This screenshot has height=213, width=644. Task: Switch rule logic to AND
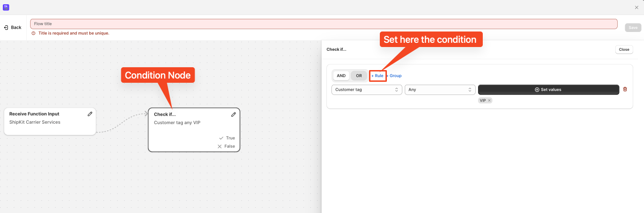click(x=341, y=76)
